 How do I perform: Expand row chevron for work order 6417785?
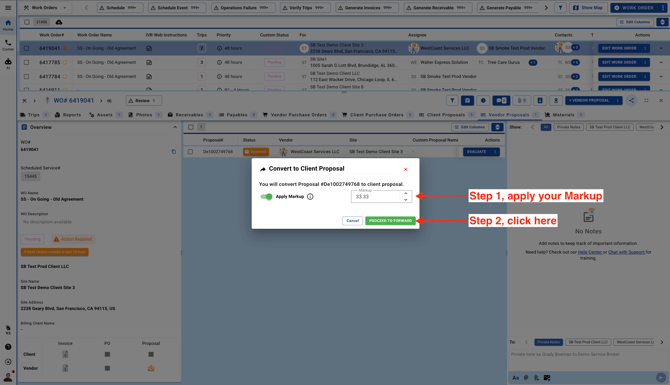click(661, 62)
